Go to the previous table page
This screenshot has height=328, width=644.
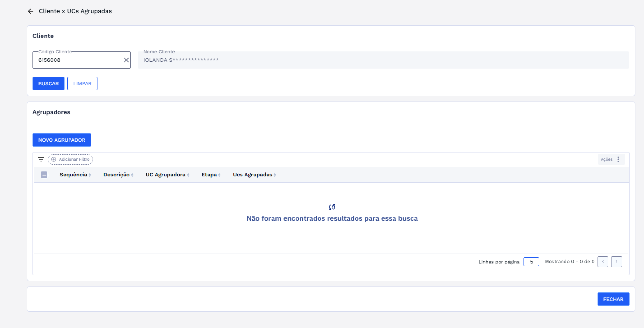[603, 261]
